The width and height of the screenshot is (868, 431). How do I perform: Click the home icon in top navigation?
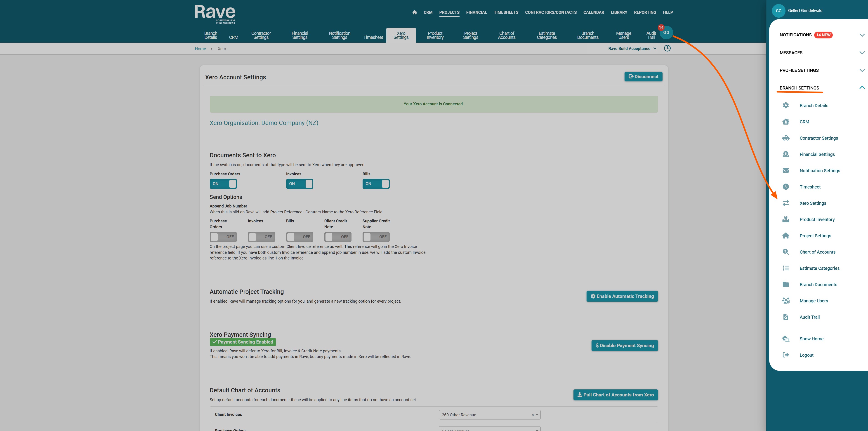tap(415, 12)
